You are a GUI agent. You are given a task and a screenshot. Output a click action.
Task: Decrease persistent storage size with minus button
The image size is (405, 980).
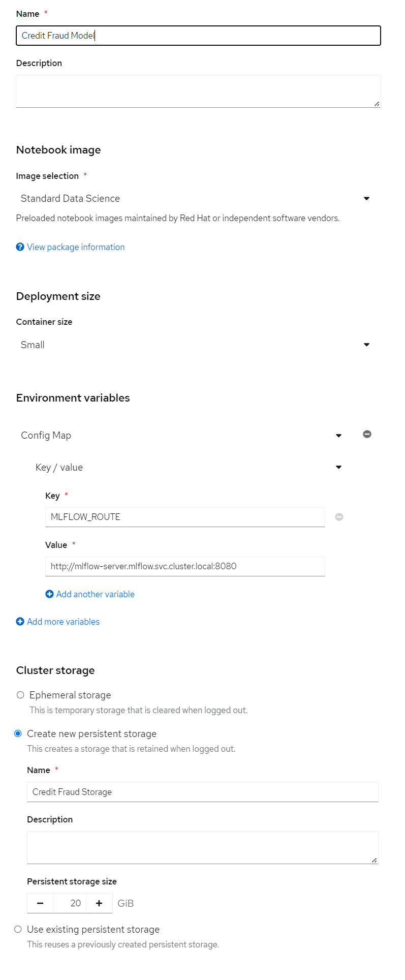pos(40,903)
